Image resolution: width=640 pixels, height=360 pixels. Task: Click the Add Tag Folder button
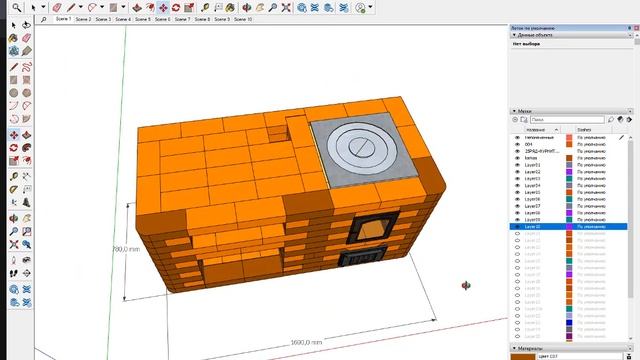524,120
